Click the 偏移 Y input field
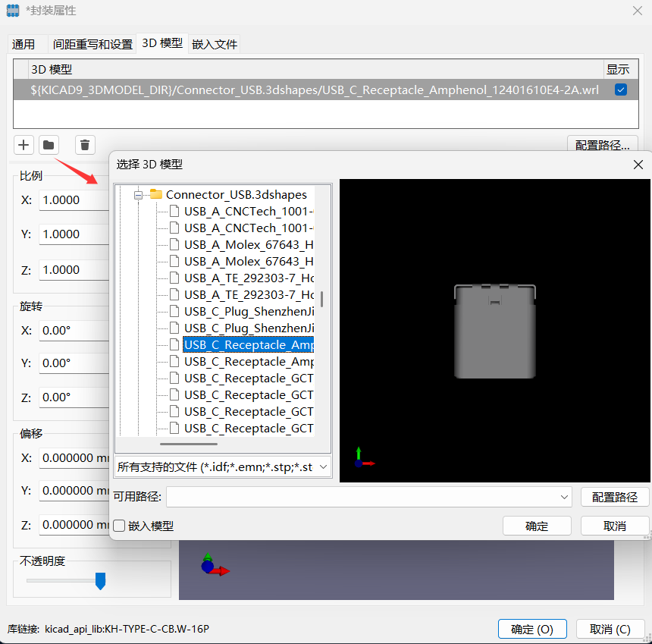This screenshot has height=644, width=652. (x=74, y=491)
